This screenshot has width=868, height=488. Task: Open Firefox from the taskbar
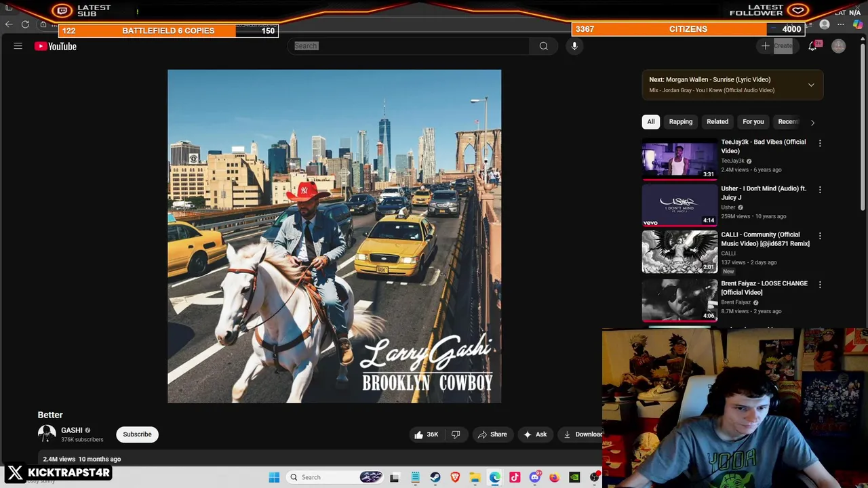pyautogui.click(x=555, y=477)
